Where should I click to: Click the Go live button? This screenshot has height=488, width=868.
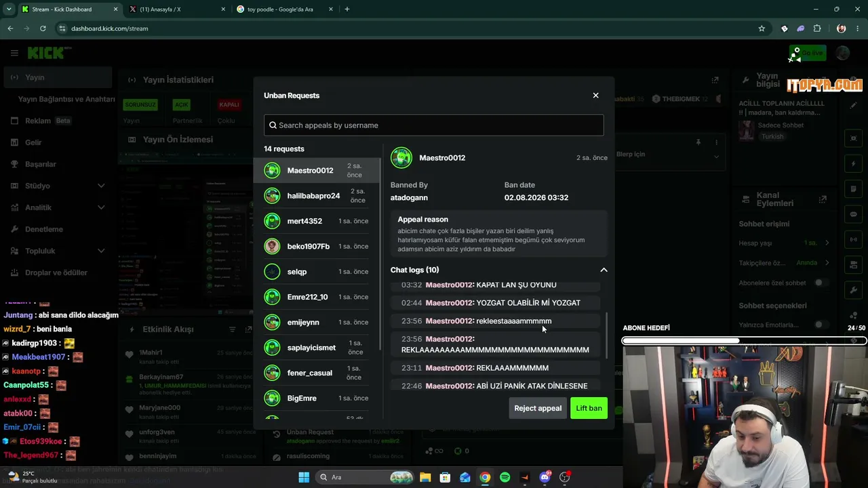(x=808, y=53)
